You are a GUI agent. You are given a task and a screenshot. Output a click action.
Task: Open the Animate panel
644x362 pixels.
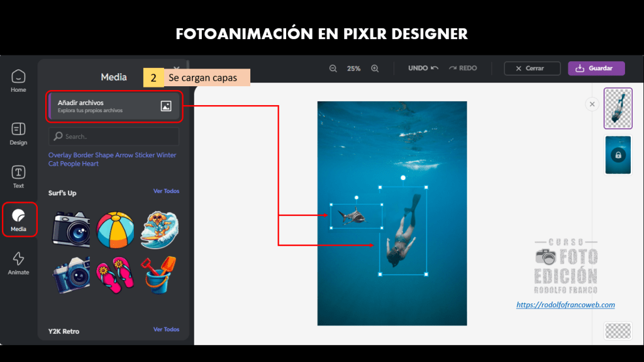tap(18, 263)
